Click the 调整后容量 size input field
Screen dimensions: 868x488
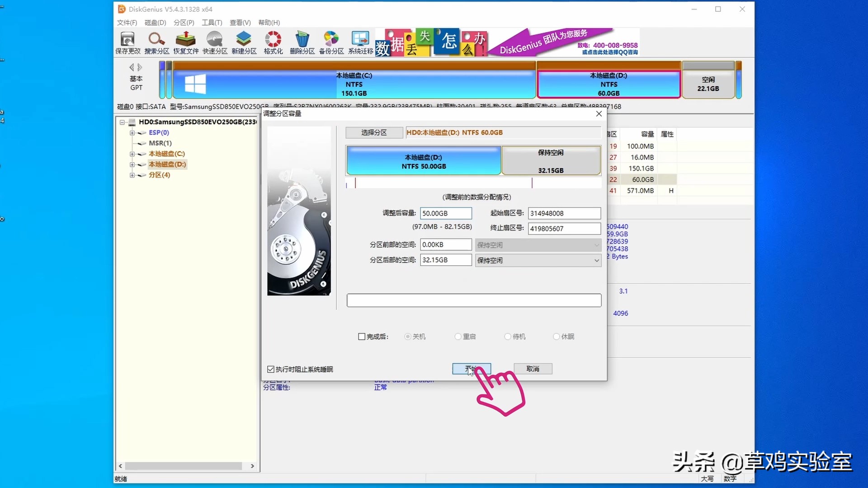coord(445,213)
